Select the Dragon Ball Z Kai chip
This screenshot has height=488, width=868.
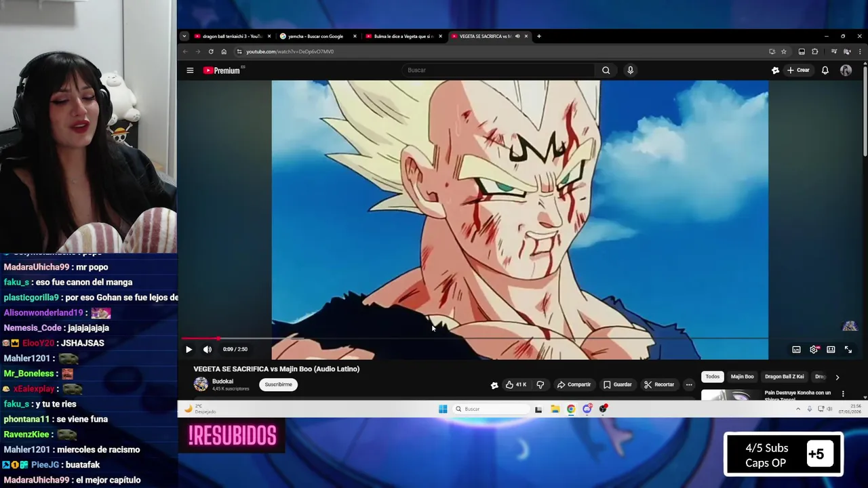[784, 376]
